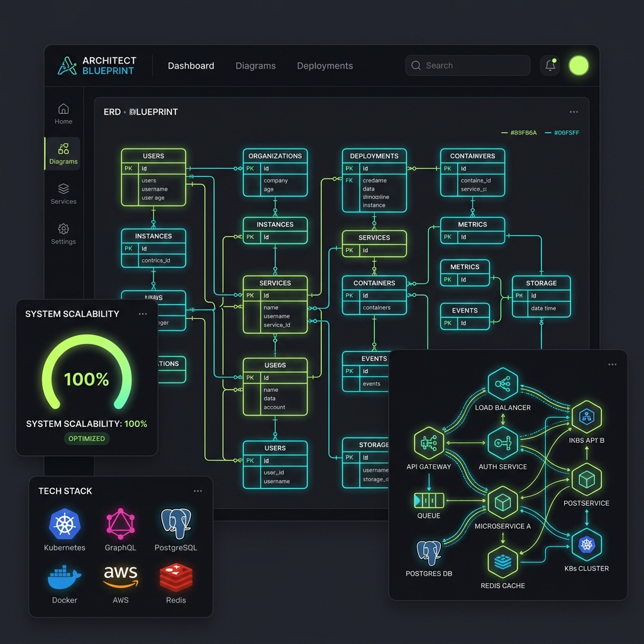Click the Kubernetes tech stack icon
Viewport: 644px width, 644px height.
point(65,524)
